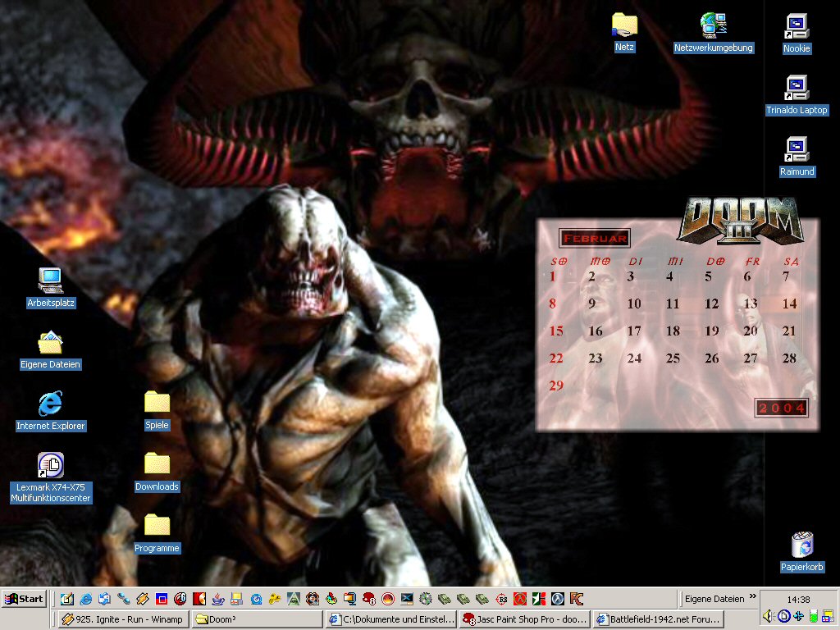The width and height of the screenshot is (840, 630).
Task: Click the green beaker tray icon
Action: (x=813, y=616)
